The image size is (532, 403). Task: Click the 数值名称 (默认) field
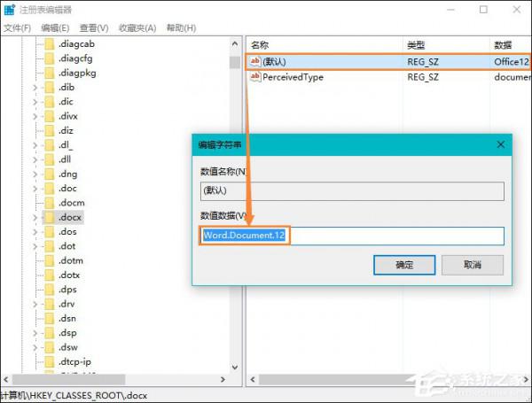pyautogui.click(x=352, y=190)
